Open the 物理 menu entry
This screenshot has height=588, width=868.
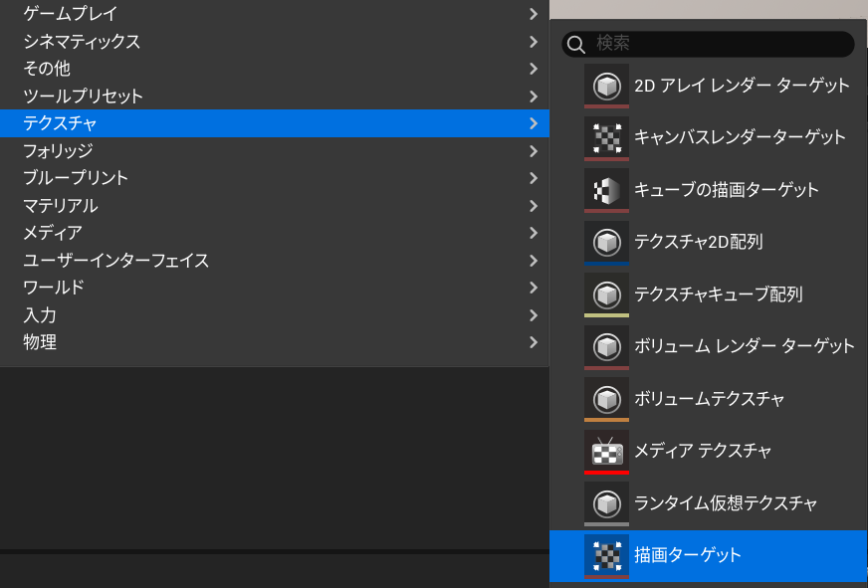tap(275, 342)
